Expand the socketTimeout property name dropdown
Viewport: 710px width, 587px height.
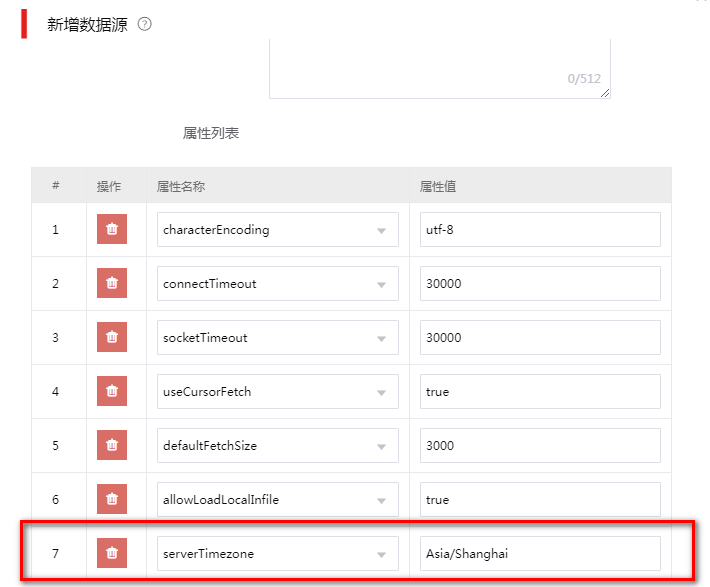278,337
